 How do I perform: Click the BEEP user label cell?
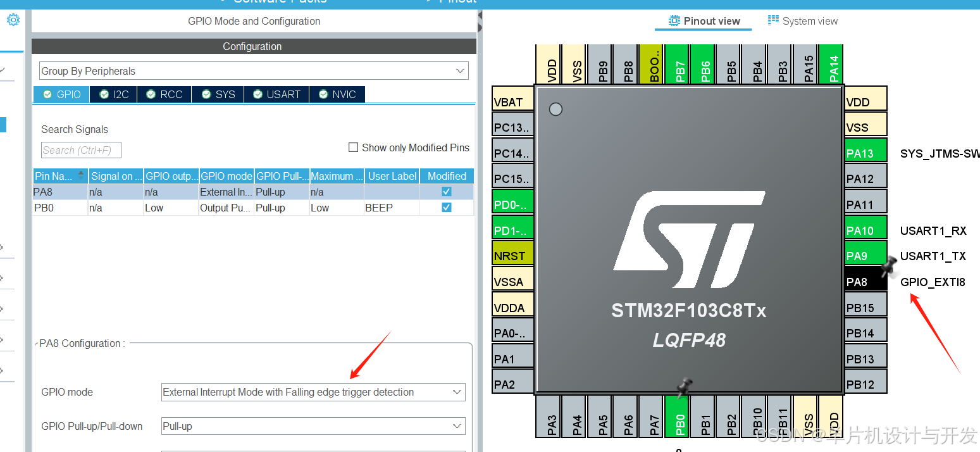point(392,208)
